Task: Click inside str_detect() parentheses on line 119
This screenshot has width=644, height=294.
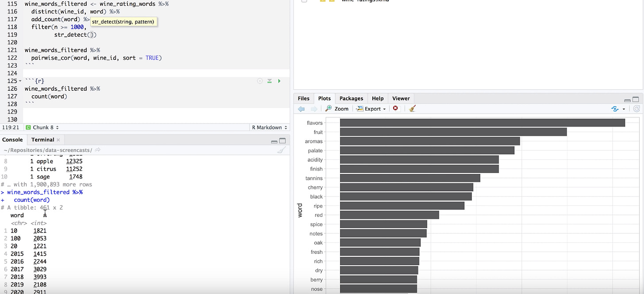Action: [x=91, y=35]
